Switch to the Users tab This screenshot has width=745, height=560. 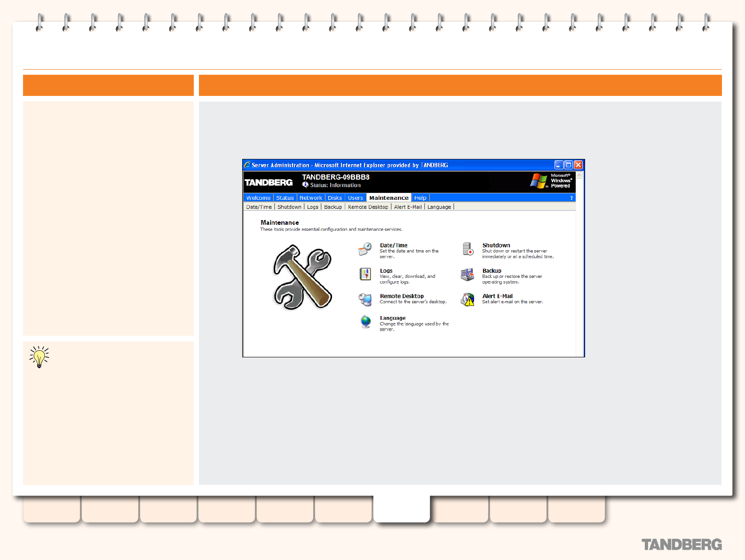tap(356, 198)
